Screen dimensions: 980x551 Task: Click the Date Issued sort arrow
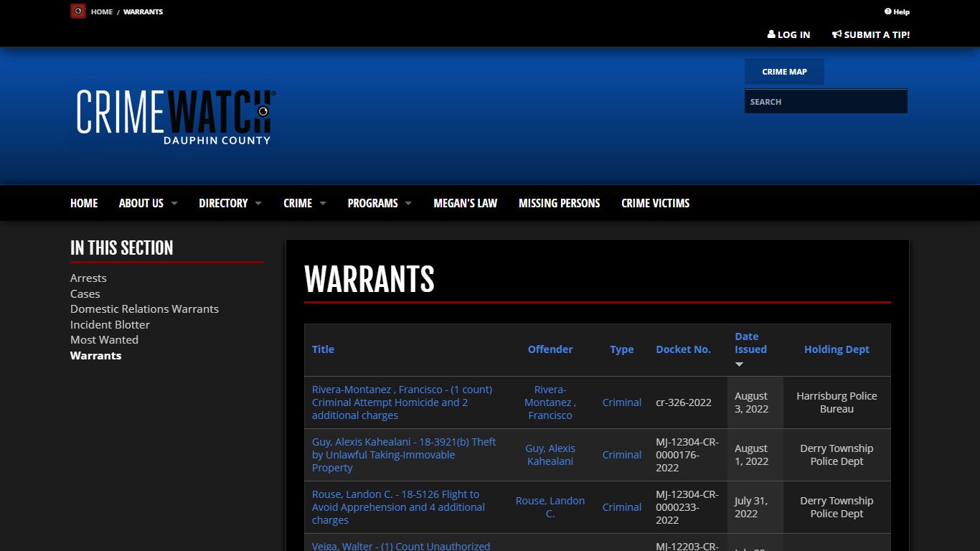coord(739,364)
